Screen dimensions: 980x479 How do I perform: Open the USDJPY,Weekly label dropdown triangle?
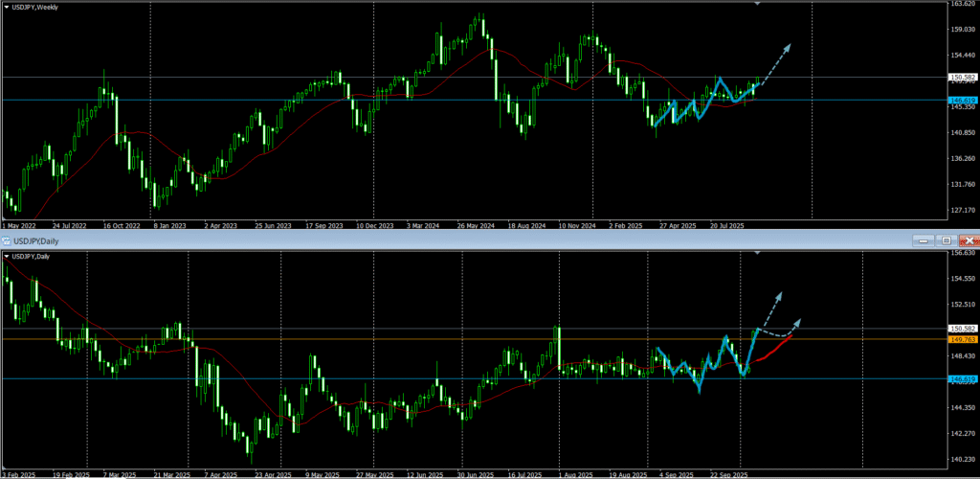(8, 8)
